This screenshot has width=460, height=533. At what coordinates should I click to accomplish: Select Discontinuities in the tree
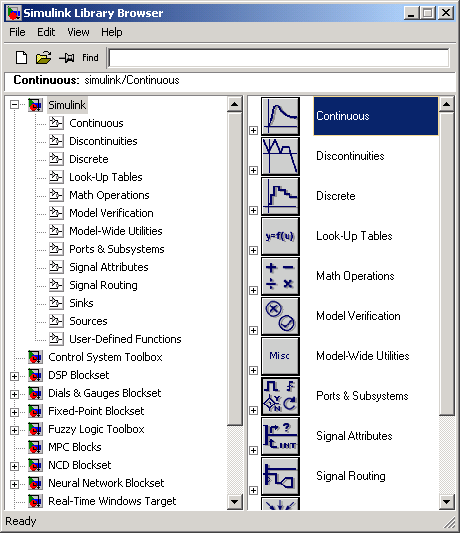pyautogui.click(x=103, y=141)
